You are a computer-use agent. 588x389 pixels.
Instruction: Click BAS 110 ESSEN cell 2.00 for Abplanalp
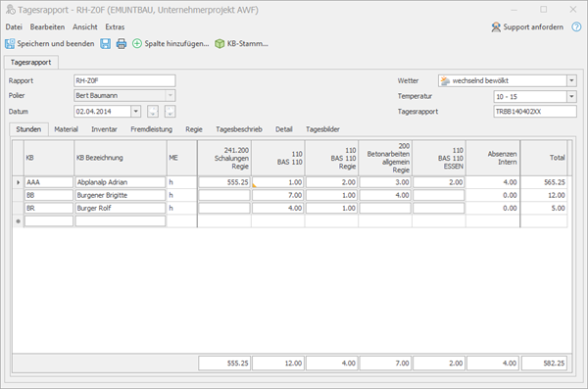click(x=439, y=182)
